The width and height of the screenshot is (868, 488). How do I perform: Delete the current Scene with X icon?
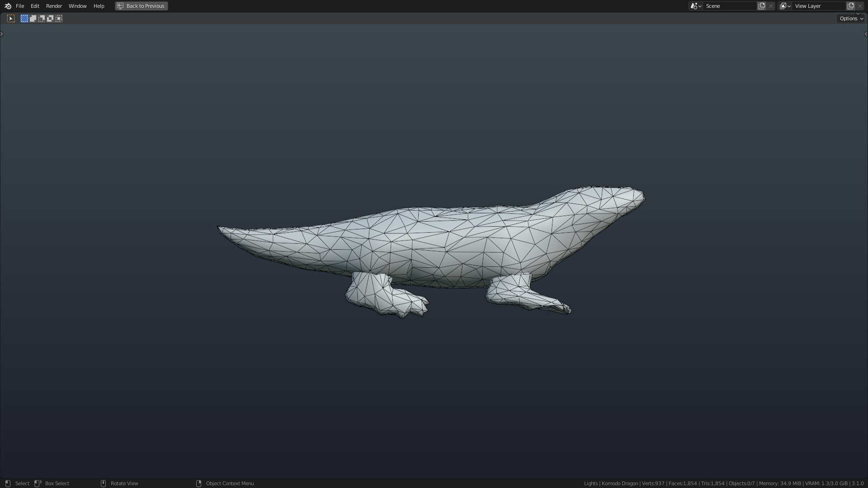tap(771, 6)
